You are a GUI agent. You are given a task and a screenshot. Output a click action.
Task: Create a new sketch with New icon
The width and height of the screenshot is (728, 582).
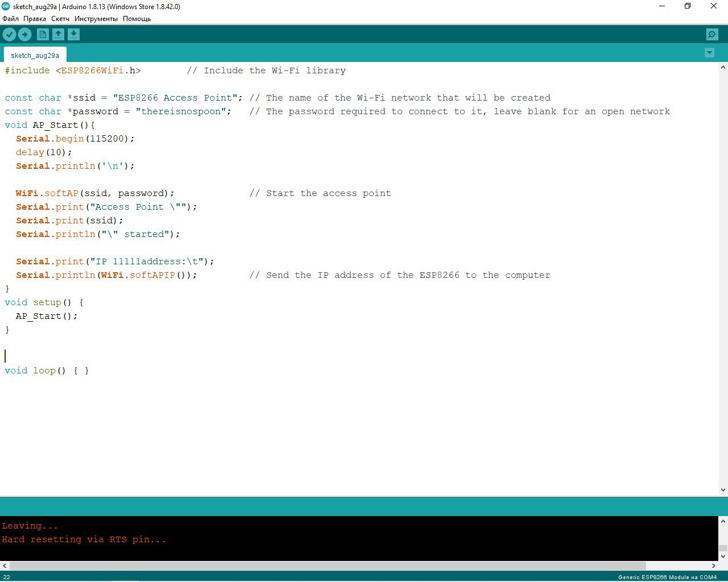[x=43, y=35]
